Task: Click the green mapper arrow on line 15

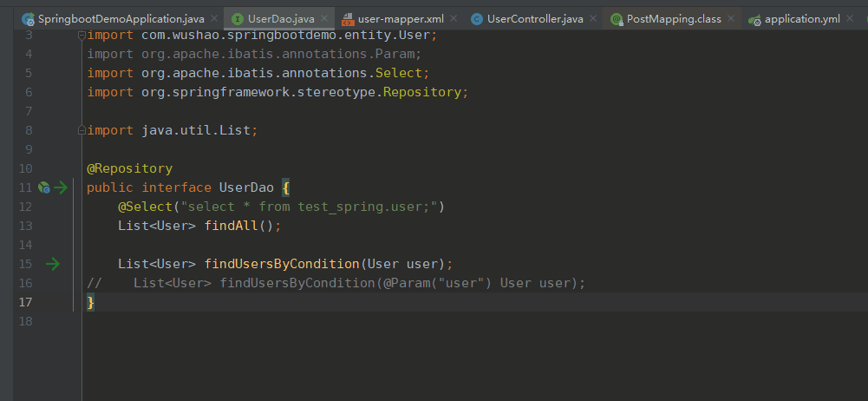Action: [x=53, y=264]
